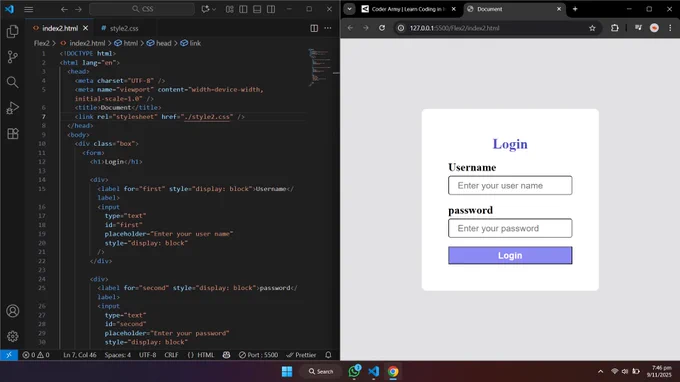680x382 pixels.
Task: Click the purple Login button
Action: pyautogui.click(x=510, y=255)
